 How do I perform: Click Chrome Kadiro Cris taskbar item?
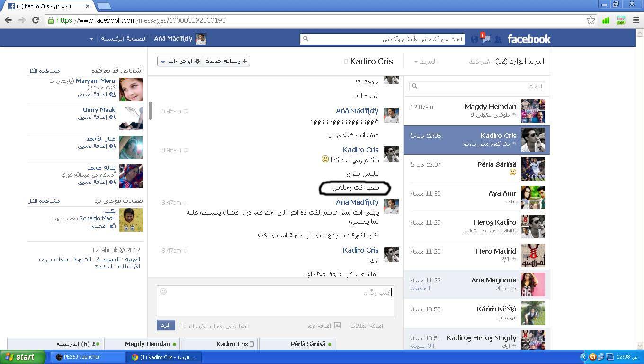[164, 357]
